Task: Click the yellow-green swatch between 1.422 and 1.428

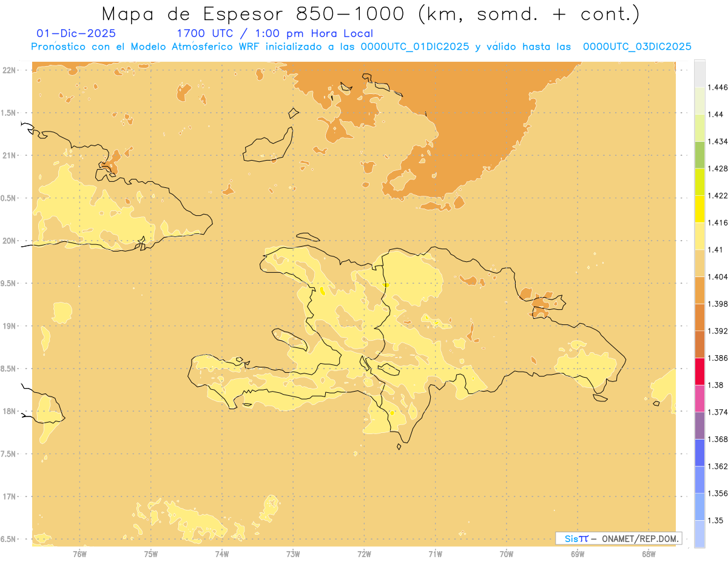Action: coord(699,182)
